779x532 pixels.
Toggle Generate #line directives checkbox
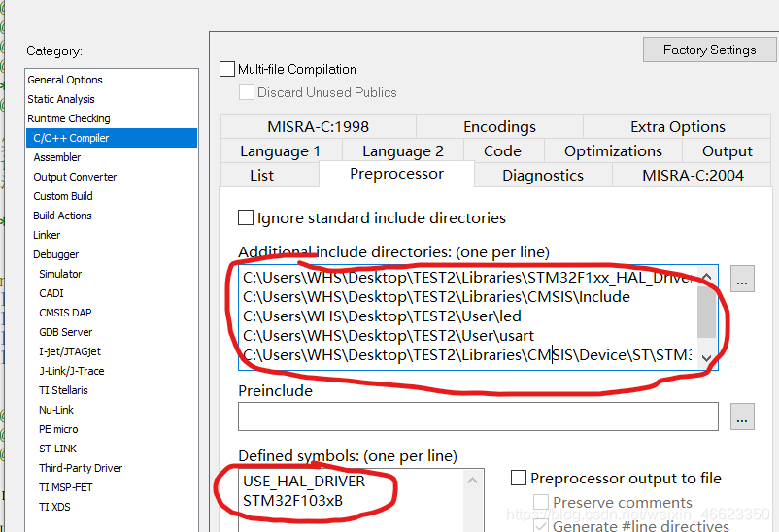[541, 525]
